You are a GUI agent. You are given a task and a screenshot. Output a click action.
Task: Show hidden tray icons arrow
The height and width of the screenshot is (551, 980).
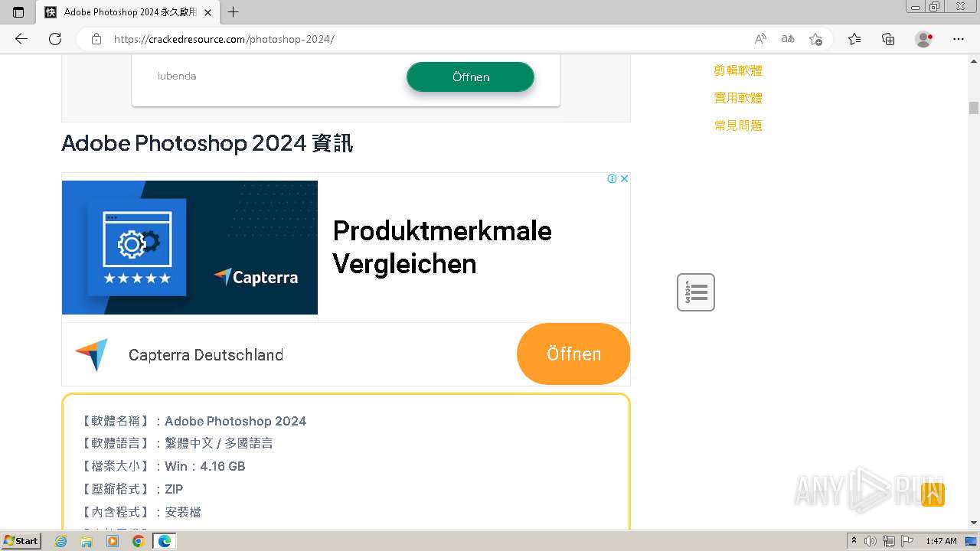[x=854, y=541]
